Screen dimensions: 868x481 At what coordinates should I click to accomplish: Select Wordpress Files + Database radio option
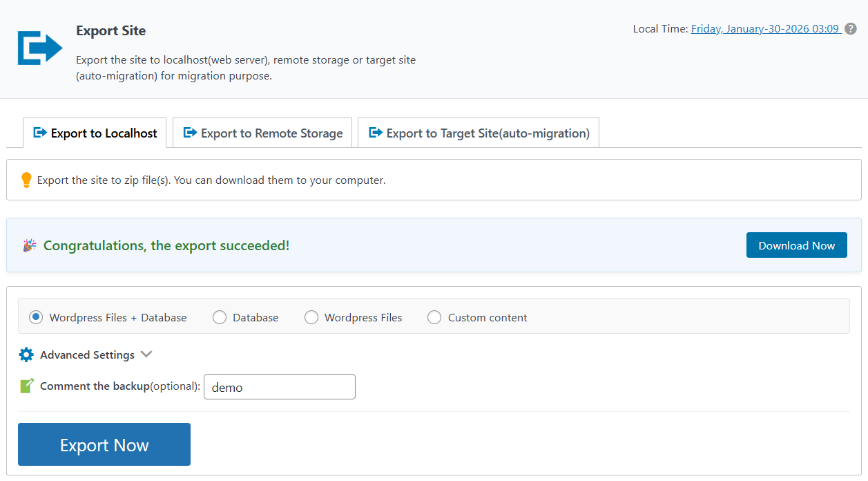coord(36,317)
